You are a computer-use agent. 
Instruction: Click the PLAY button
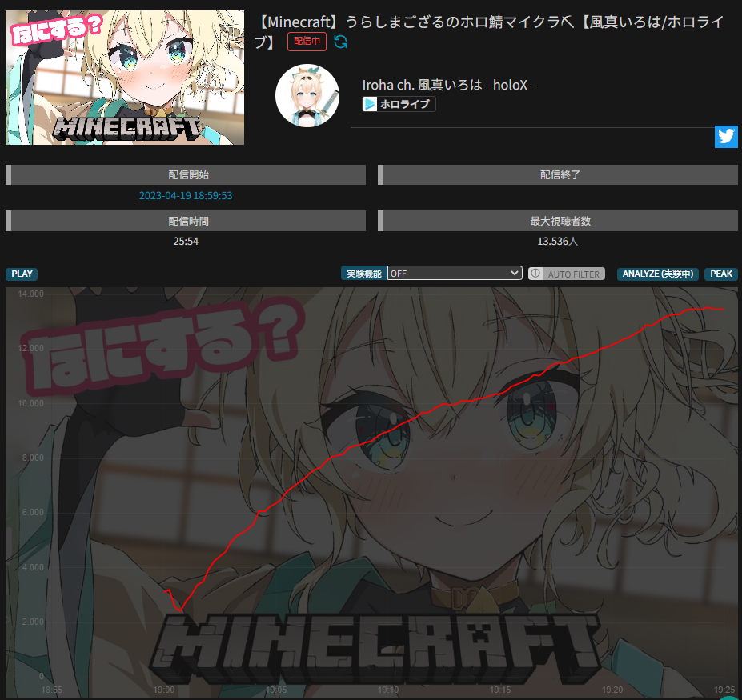pyautogui.click(x=22, y=274)
